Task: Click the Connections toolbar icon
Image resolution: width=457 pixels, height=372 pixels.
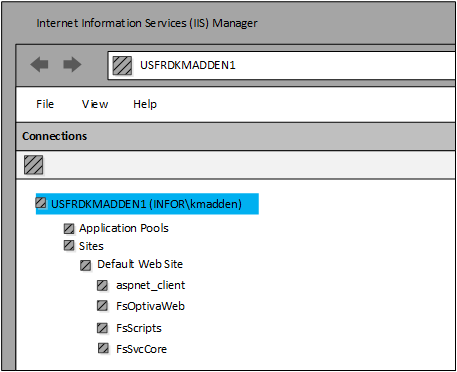Action: pyautogui.click(x=33, y=165)
